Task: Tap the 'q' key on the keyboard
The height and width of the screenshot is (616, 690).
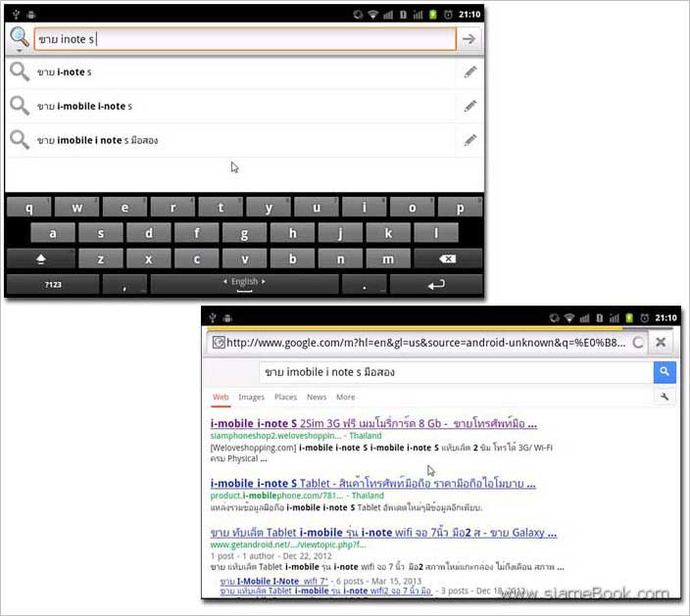Action: tap(29, 207)
